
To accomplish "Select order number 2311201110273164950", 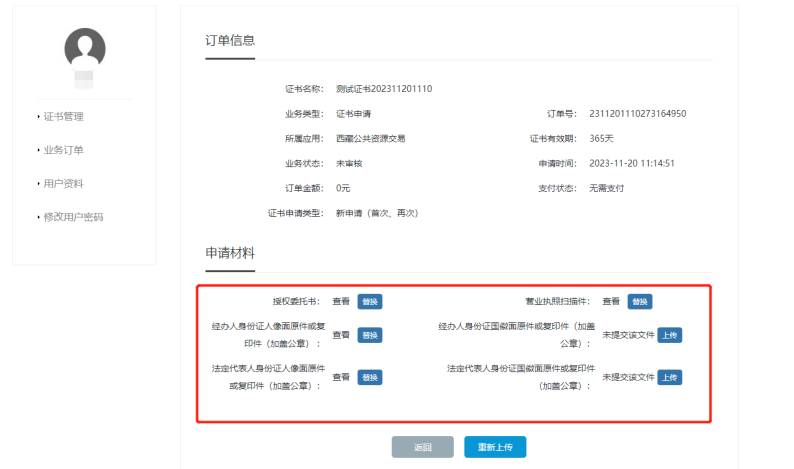I will pos(638,113).
